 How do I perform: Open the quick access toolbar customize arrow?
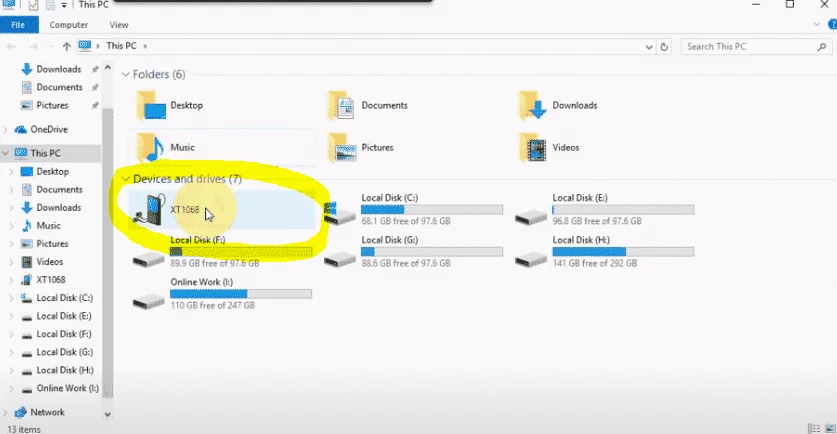(64, 5)
